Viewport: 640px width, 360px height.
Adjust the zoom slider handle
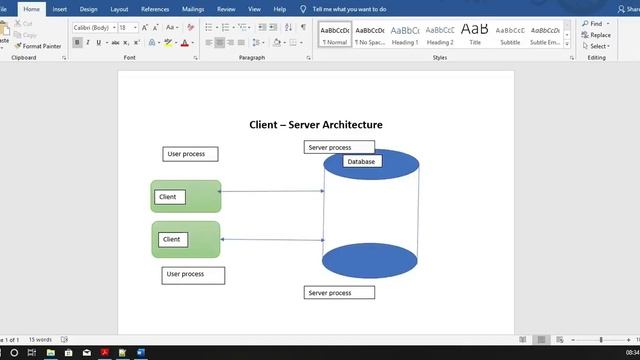[601, 340]
